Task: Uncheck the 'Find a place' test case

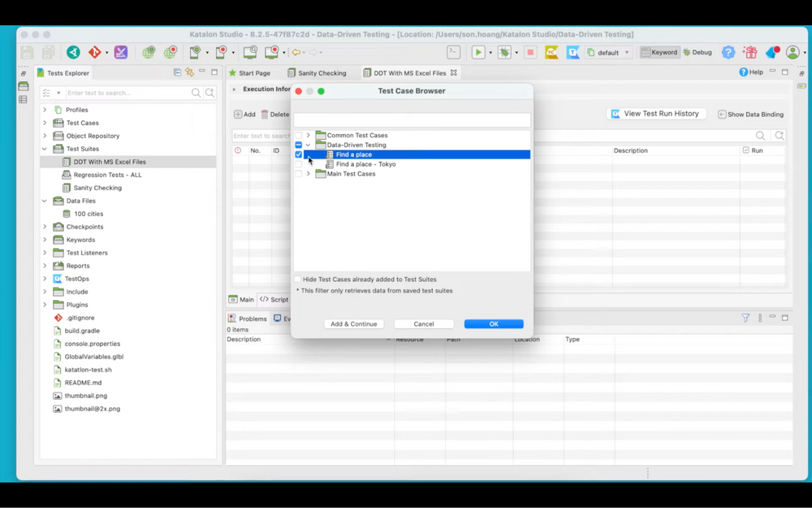Action: tap(299, 154)
